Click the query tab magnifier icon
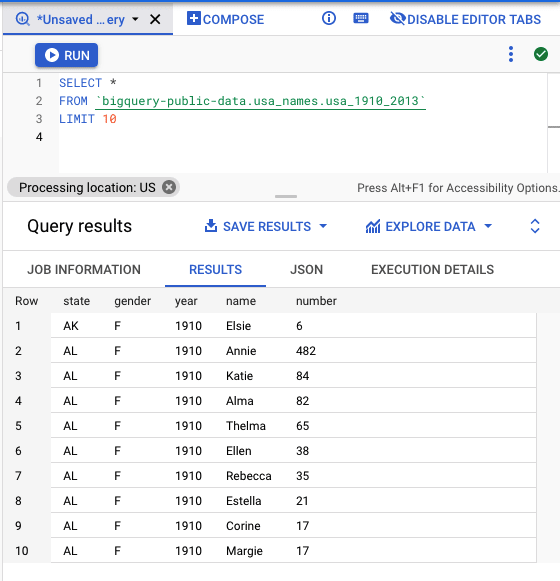560x581 pixels. pos(22,19)
